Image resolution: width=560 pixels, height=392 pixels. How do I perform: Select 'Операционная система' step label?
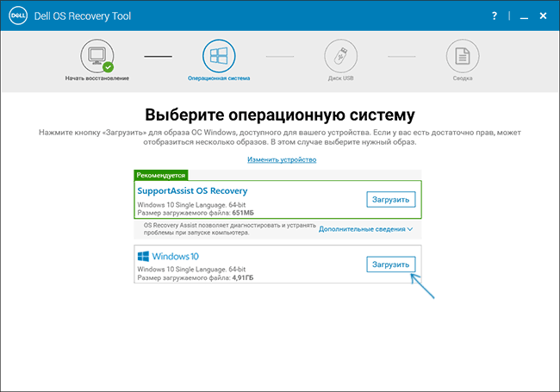[219, 78]
